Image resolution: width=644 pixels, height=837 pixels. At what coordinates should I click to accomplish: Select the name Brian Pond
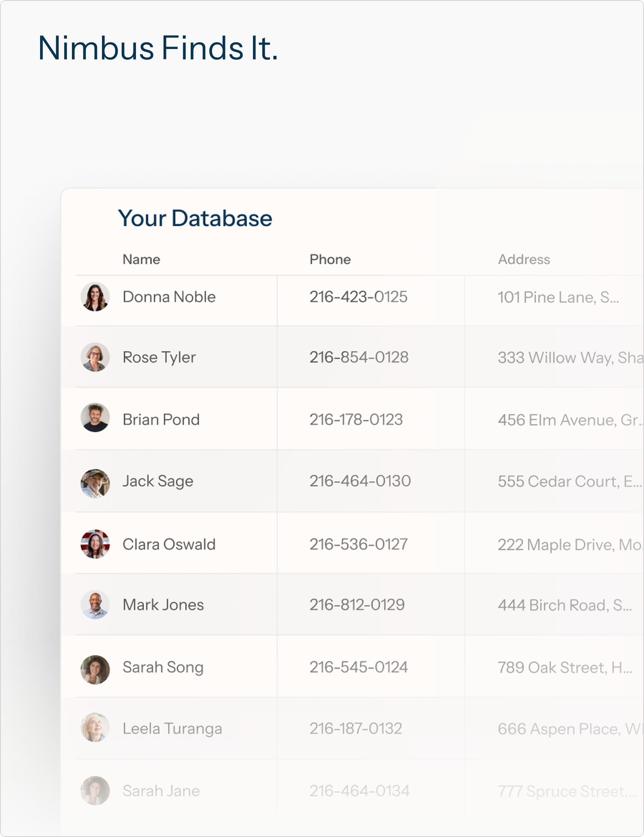tap(161, 420)
